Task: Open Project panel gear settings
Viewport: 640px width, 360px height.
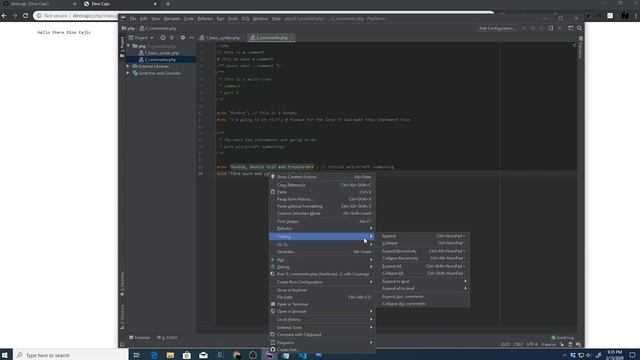Action: [x=183, y=38]
